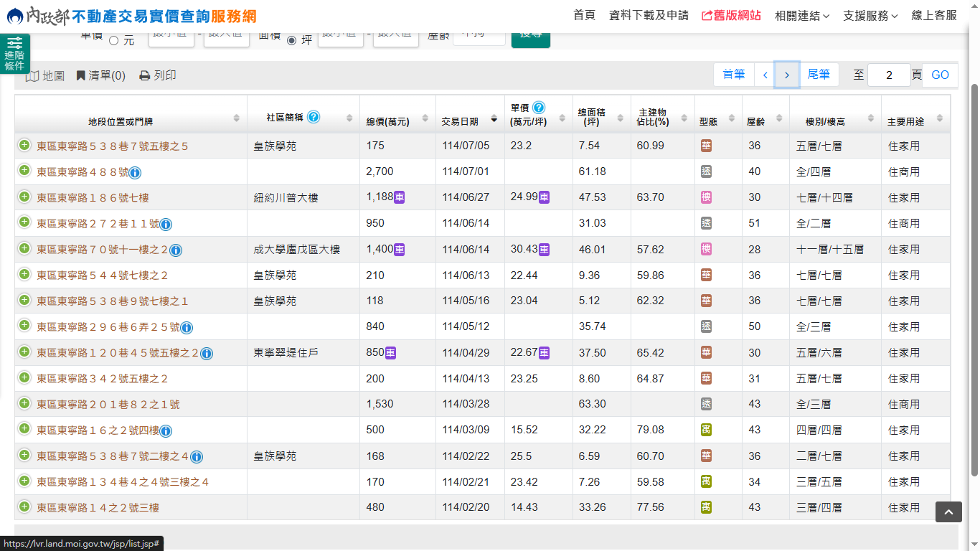
Task: Open the 進階條件 advanced filter panel
Action: (14, 54)
